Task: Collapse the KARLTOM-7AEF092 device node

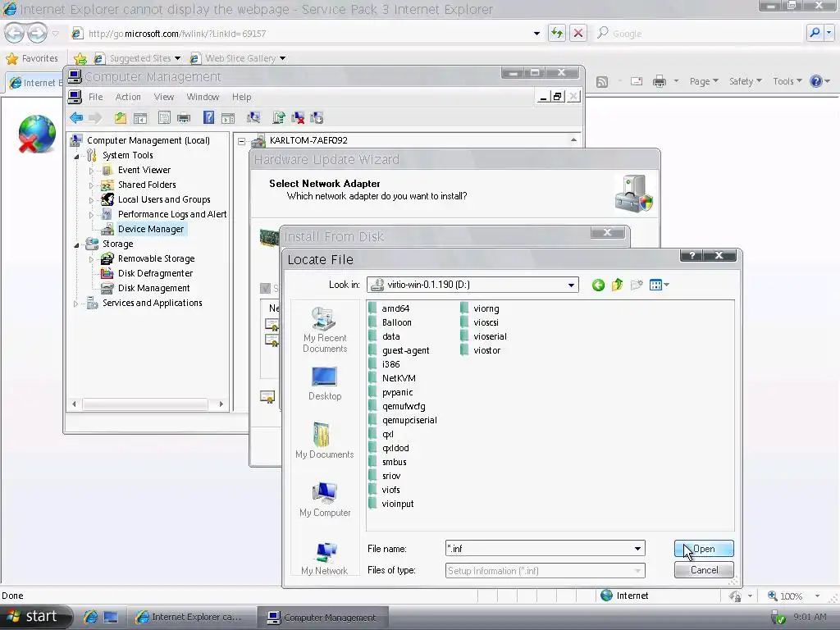Action: (x=242, y=141)
